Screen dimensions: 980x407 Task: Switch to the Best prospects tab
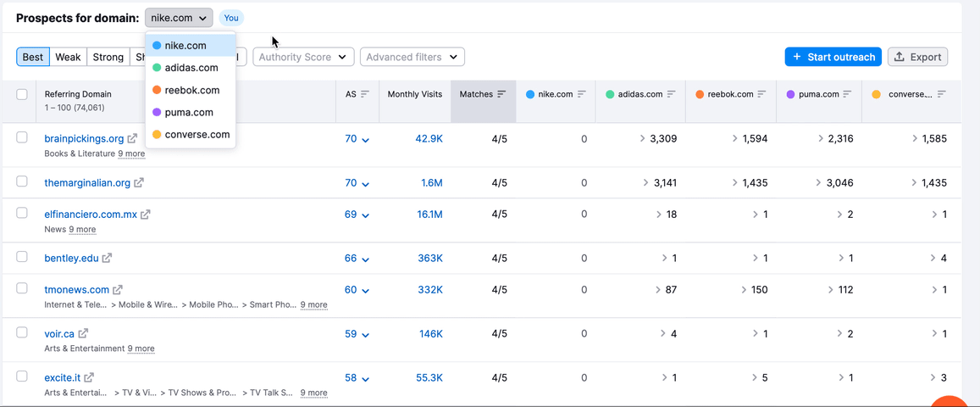pos(32,57)
